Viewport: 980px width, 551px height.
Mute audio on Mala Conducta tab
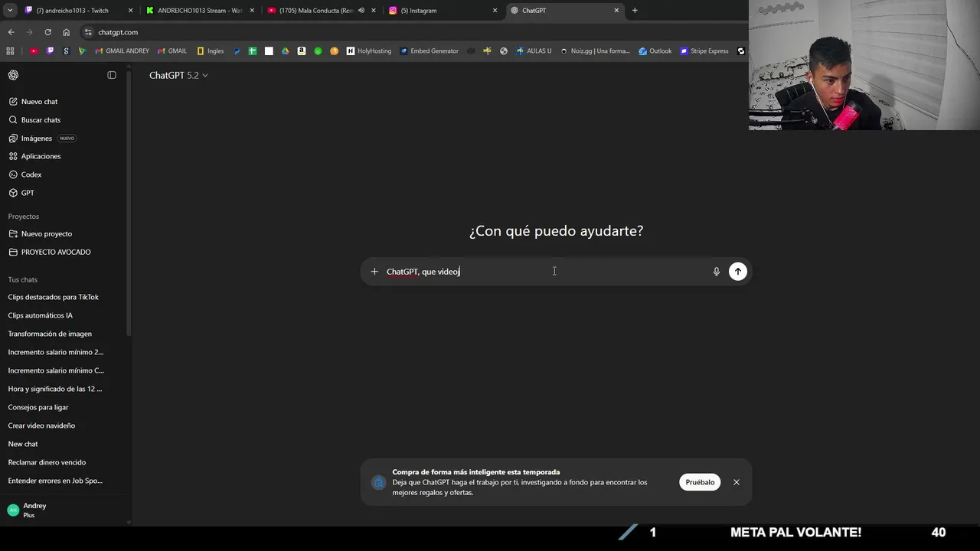click(x=360, y=11)
